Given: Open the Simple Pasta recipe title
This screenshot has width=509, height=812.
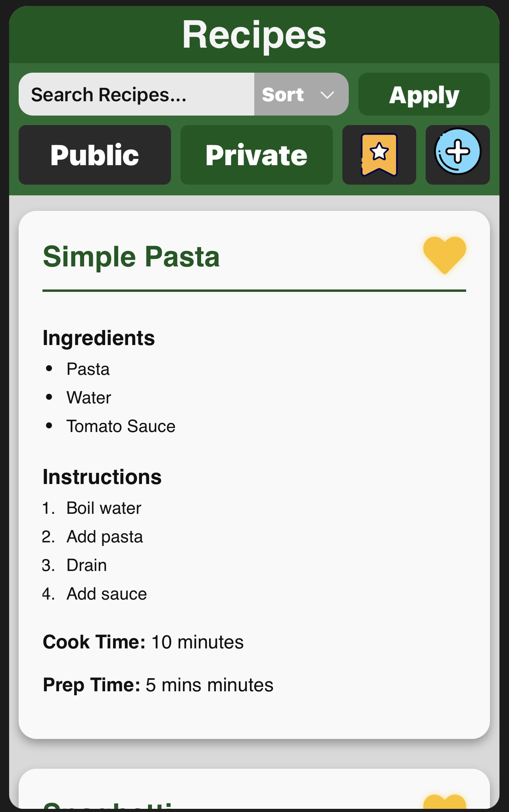Looking at the screenshot, I should (x=131, y=257).
